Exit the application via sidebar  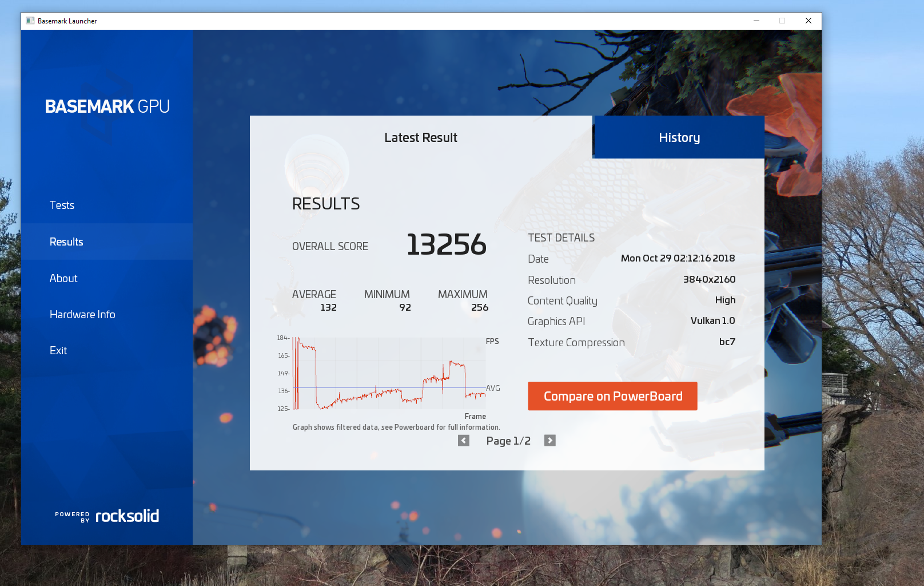coord(58,351)
